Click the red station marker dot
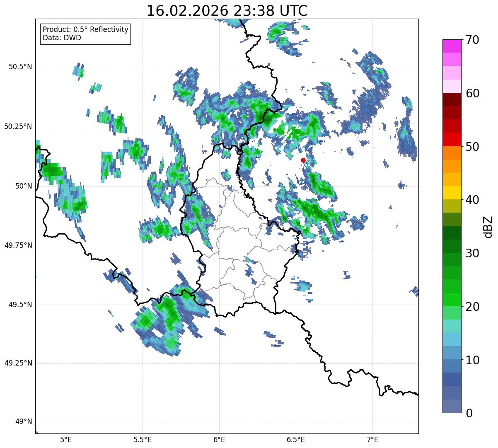The height and width of the screenshot is (448, 498). coord(303,160)
